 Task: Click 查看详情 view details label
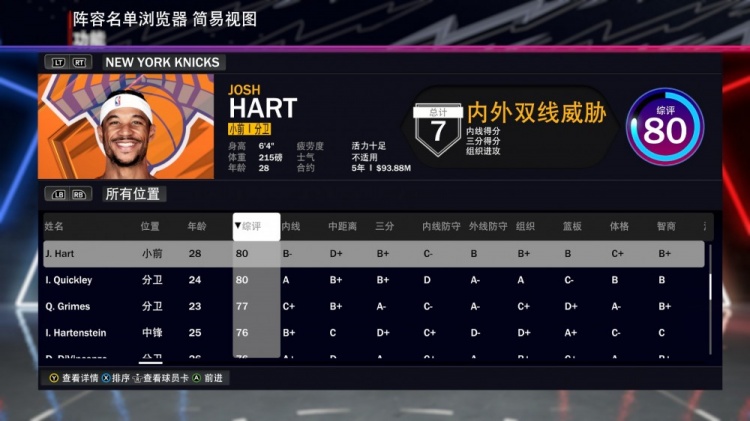[80, 378]
